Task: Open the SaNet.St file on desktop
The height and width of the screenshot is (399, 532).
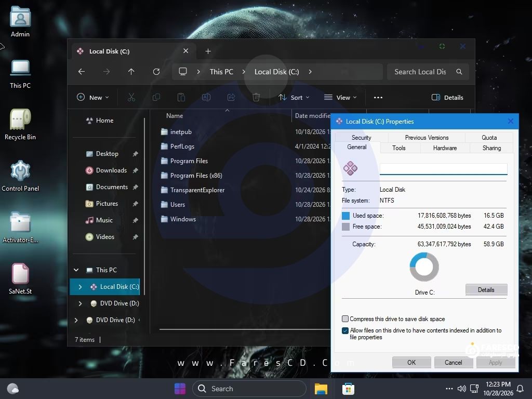Action: point(20,278)
